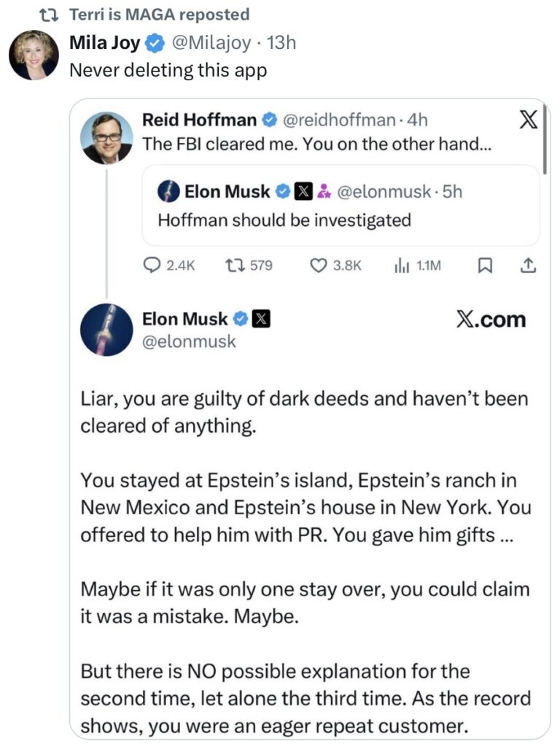Viewport: 560px width, 747px height.
Task: Click the reply icon showing 2.4K
Action: (x=152, y=266)
